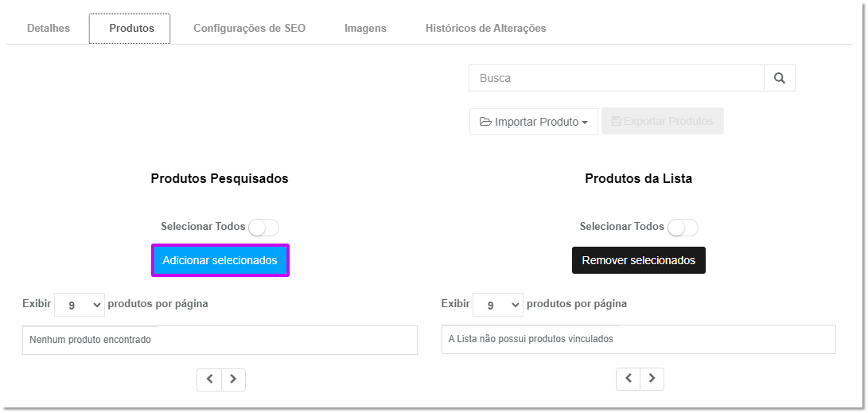Go to next page of Produtos da Lista

[x=652, y=379]
